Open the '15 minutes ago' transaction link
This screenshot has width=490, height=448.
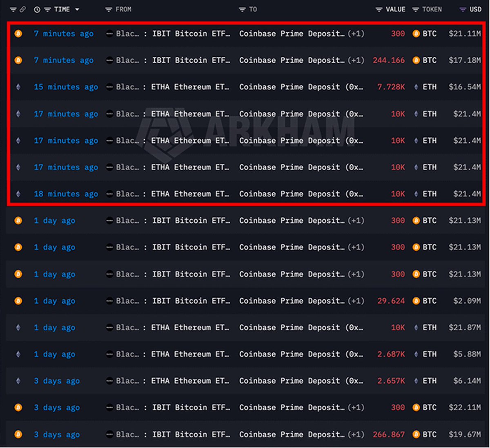[x=66, y=87]
